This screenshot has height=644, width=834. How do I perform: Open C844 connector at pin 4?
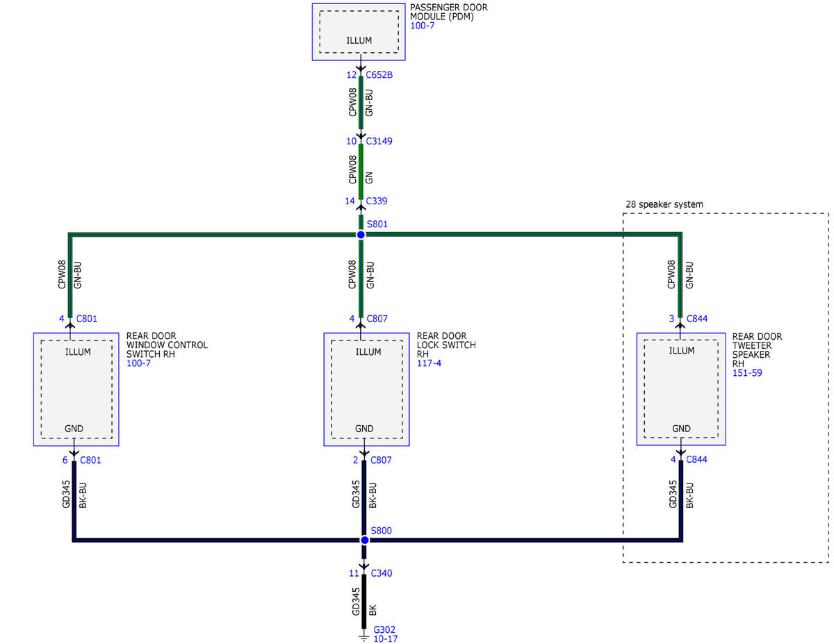tap(697, 460)
